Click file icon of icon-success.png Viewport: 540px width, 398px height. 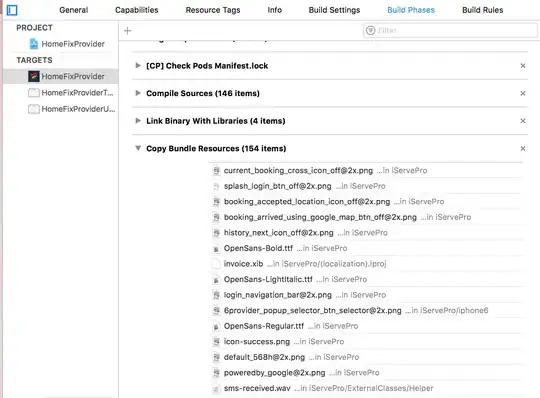(x=216, y=342)
